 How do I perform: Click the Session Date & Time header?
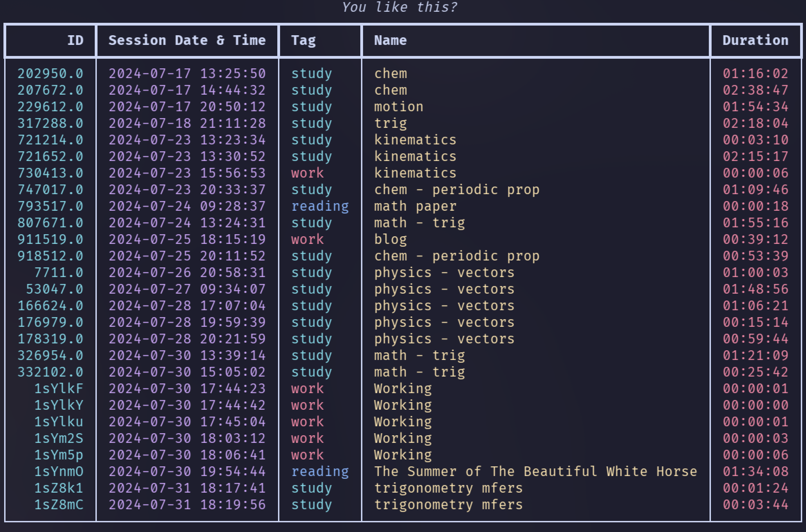187,40
